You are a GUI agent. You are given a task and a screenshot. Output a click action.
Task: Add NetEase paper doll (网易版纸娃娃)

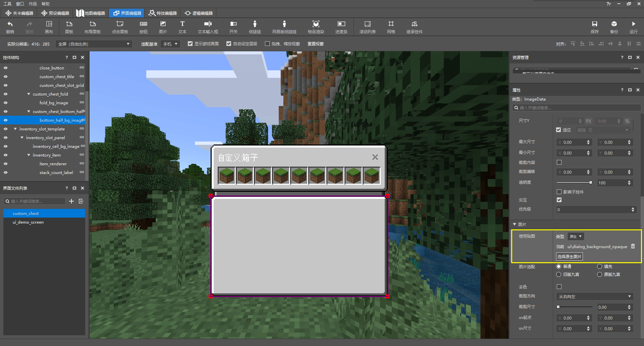point(284,27)
